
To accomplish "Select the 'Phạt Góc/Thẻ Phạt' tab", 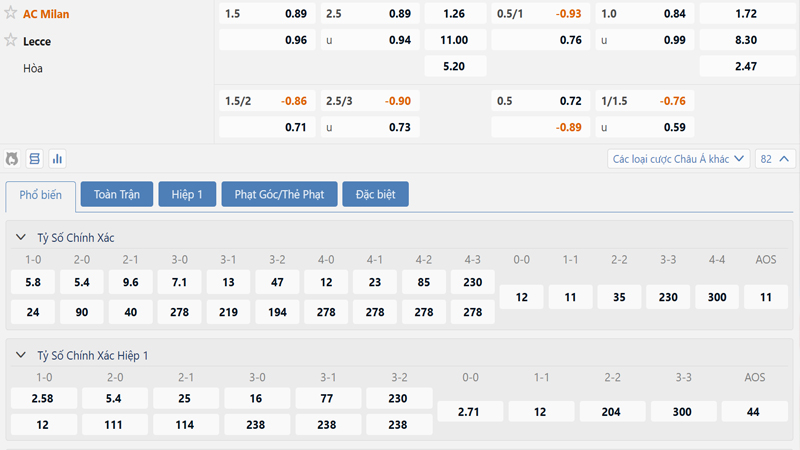I will click(279, 194).
